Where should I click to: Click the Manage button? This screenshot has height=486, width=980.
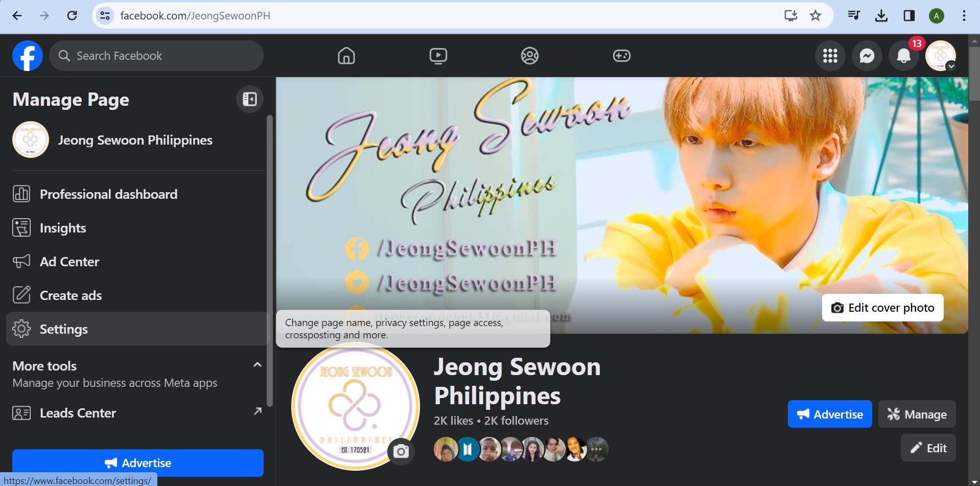point(917,414)
